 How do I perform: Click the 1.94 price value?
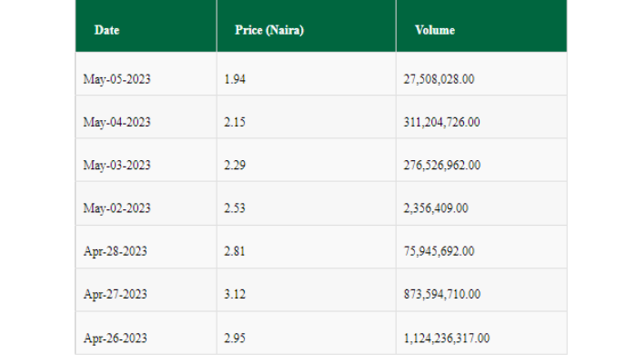pos(235,79)
